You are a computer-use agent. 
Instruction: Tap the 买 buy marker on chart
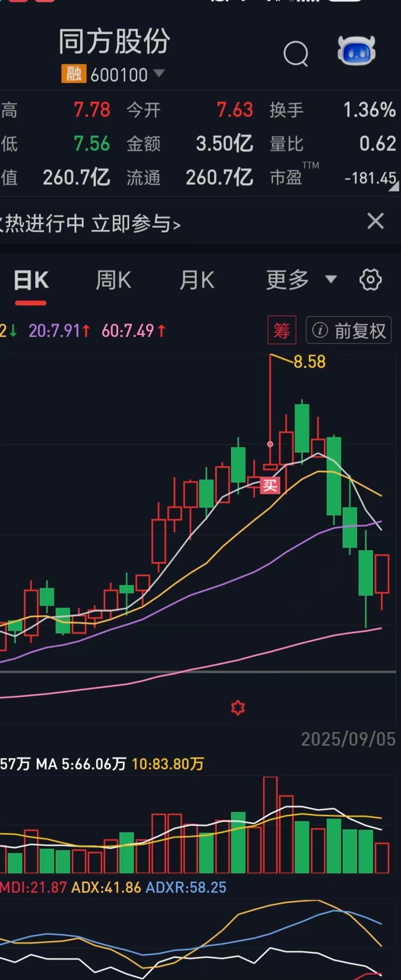pos(270,485)
